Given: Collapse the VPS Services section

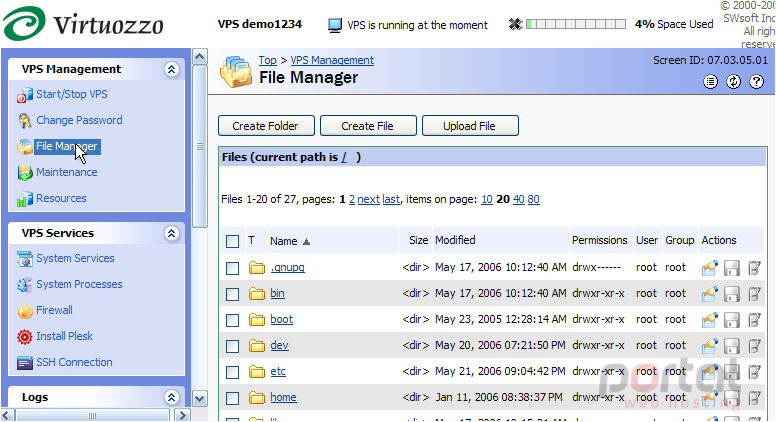Looking at the screenshot, I should click(172, 234).
